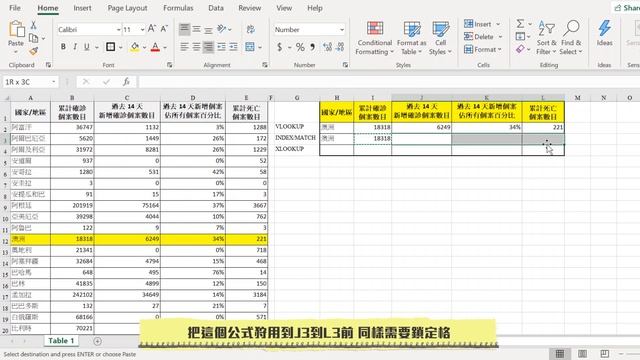This screenshot has height=360, width=640.
Task: Open the Sort & Filter menu
Action: (x=547, y=38)
